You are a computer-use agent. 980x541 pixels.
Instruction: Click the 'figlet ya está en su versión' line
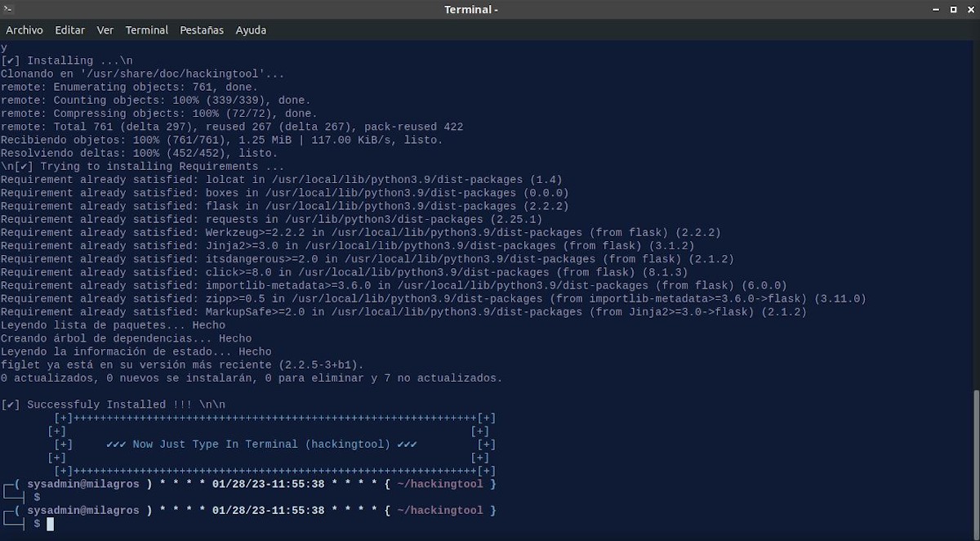coord(182,364)
